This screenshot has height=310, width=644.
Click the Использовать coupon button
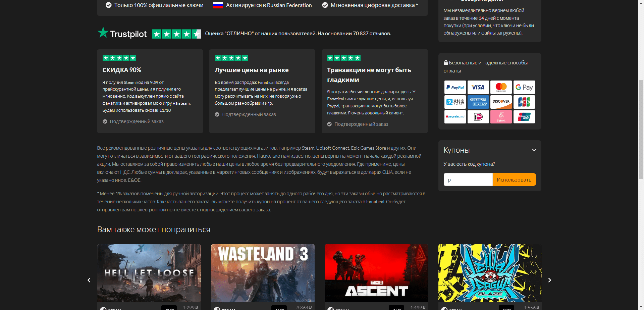pyautogui.click(x=514, y=179)
